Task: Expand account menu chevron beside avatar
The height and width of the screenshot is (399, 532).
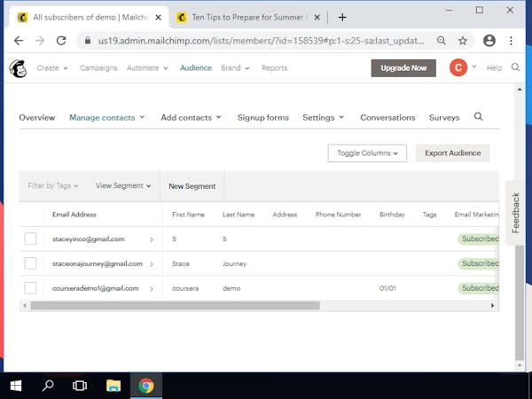Action: click(x=474, y=66)
